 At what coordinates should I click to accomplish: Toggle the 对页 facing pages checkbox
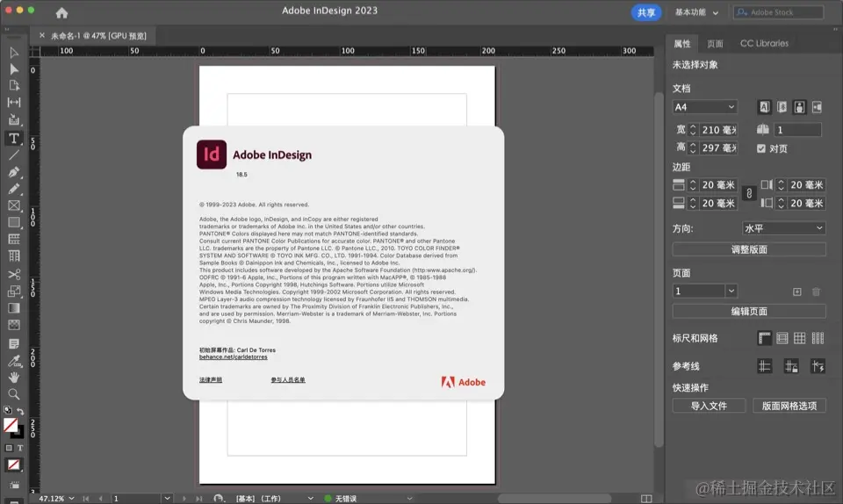point(760,148)
